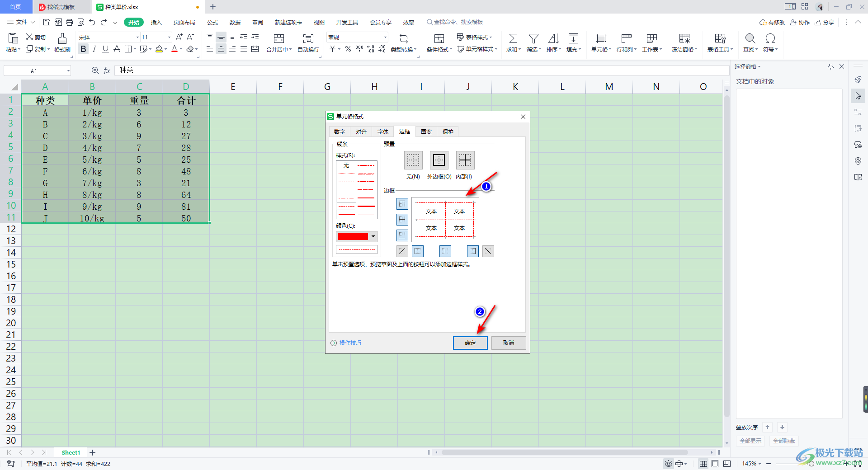Screen dimensions: 868x470
Task: Click the Undo arrow icon
Action: tap(92, 22)
